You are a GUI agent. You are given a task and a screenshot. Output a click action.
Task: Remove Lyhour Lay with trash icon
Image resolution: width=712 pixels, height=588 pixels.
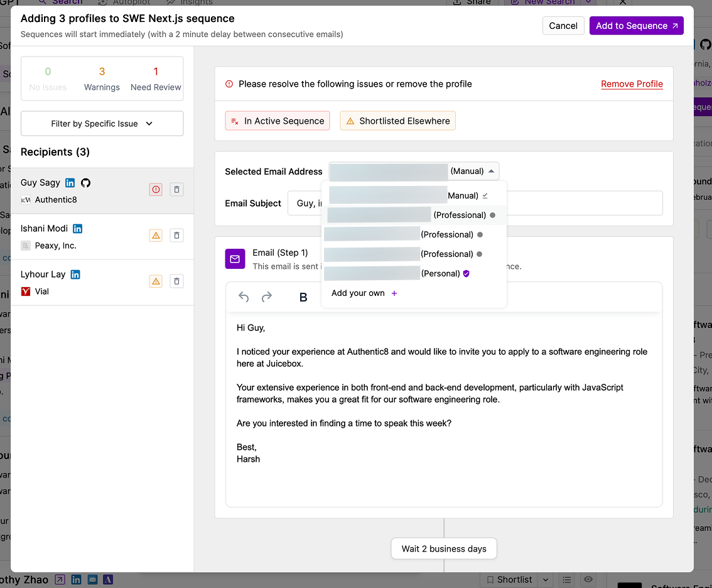(176, 281)
